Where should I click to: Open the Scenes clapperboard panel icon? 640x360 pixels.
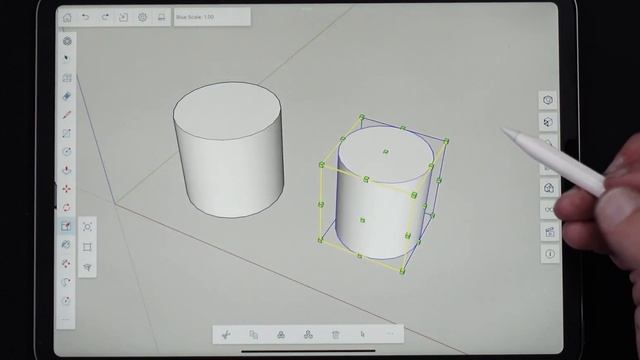coord(550,232)
